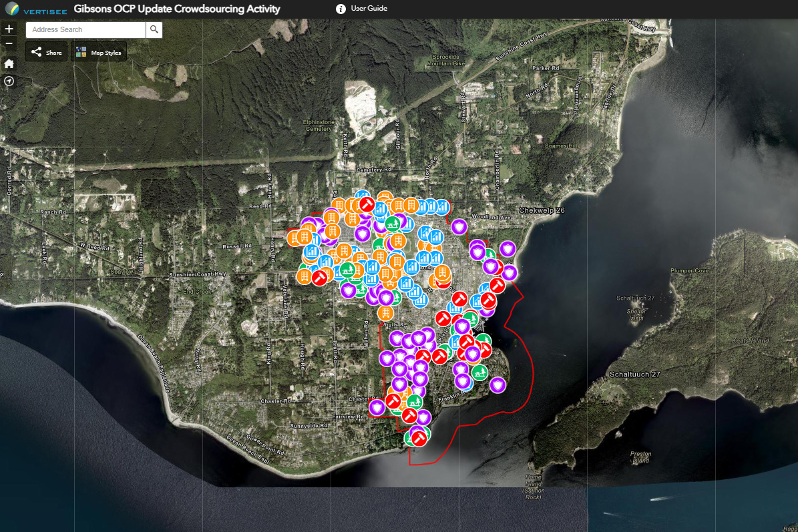Select rightmost blue chart marker in top row
798x532 pixels.
[x=442, y=206]
